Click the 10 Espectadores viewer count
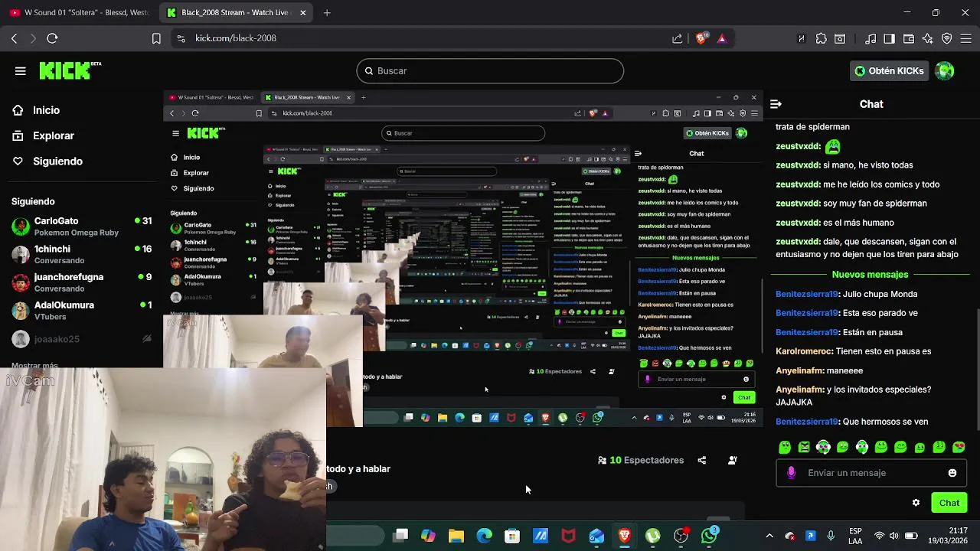 point(641,461)
